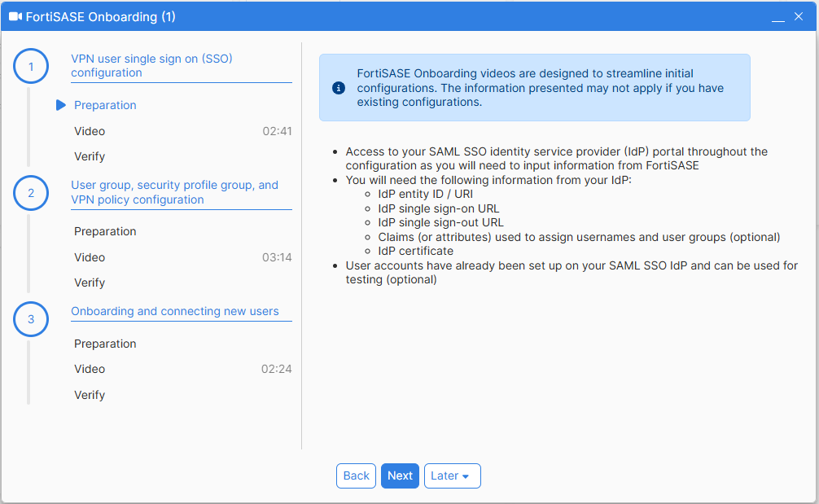Click the blue play arrow beside Preparation
The image size is (819, 504).
[60, 105]
